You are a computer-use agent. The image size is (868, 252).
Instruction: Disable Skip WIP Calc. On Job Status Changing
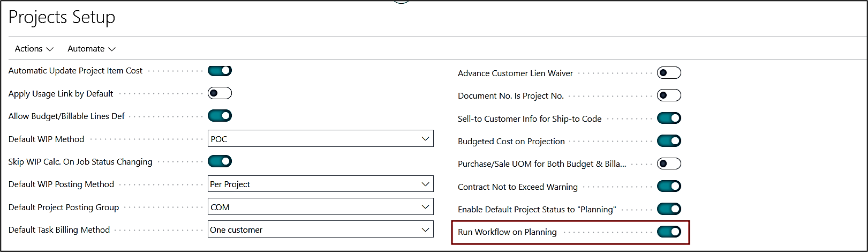pyautogui.click(x=220, y=161)
